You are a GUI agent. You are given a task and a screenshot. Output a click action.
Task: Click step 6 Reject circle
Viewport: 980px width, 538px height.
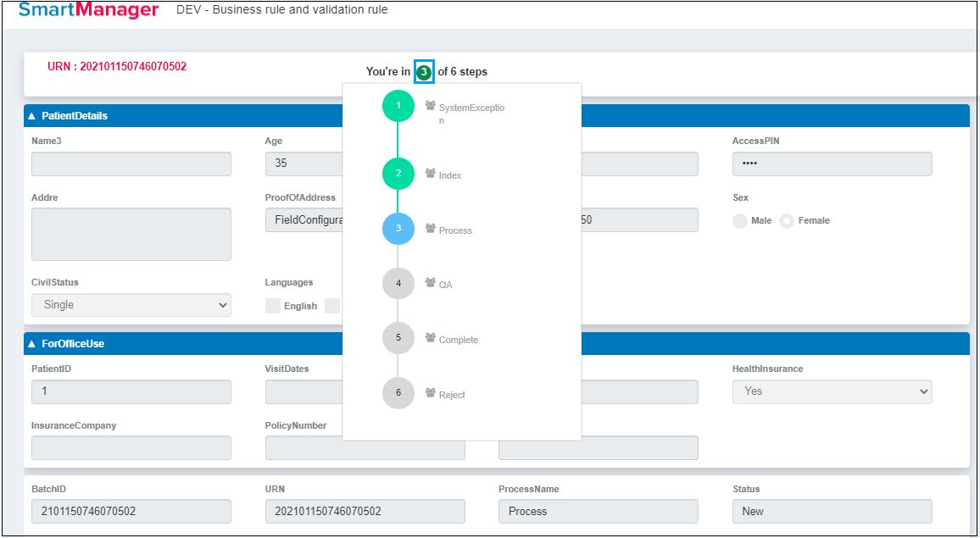[x=398, y=393]
